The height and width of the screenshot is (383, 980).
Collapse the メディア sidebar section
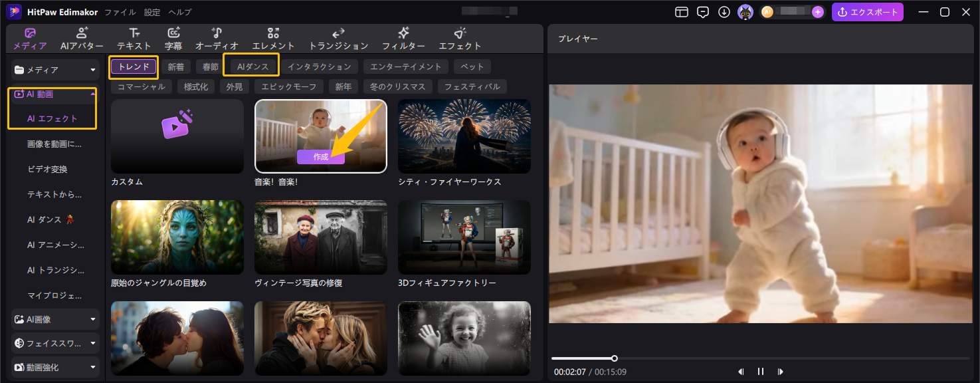coord(93,69)
